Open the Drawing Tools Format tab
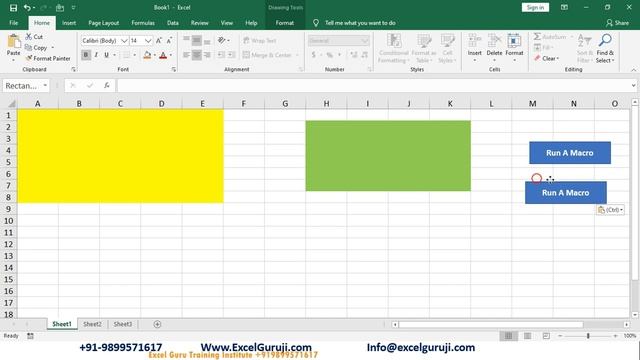 pos(284,23)
